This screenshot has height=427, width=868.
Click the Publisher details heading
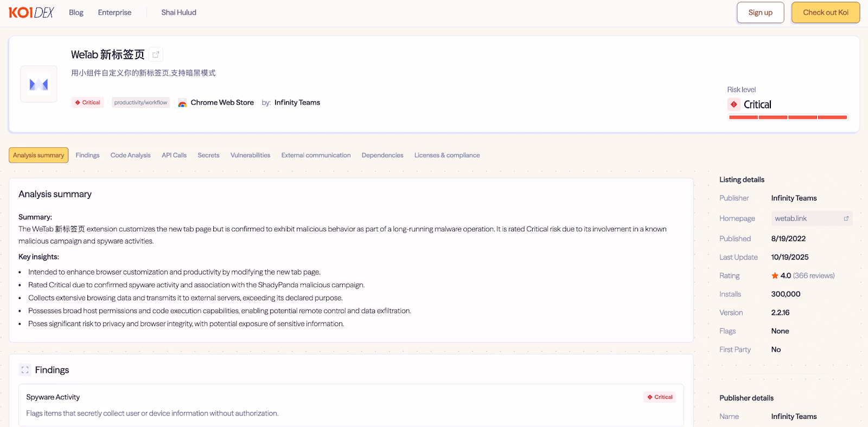tap(746, 398)
